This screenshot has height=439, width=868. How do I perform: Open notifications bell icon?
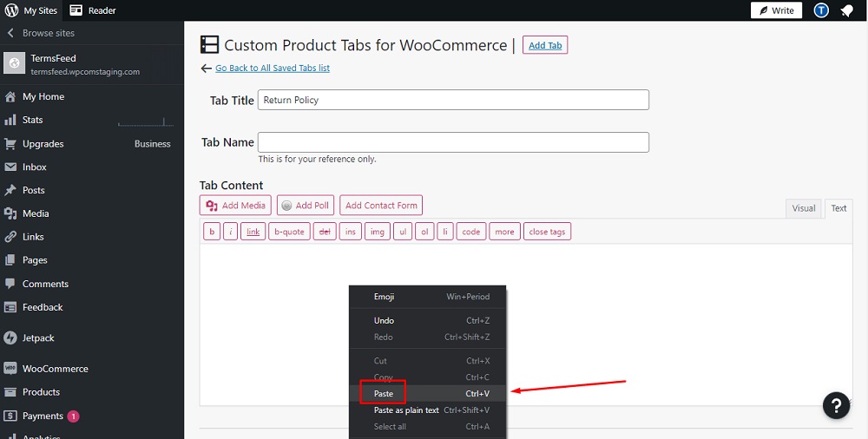pos(845,10)
